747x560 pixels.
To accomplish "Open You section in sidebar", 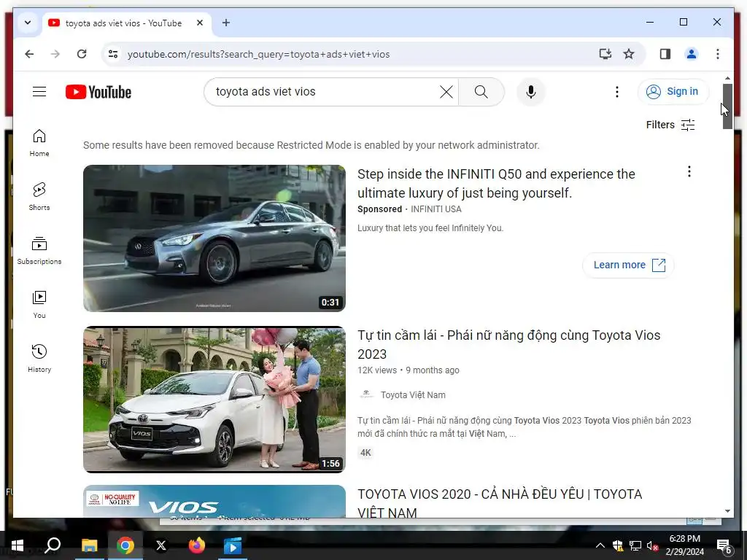I will click(x=39, y=304).
